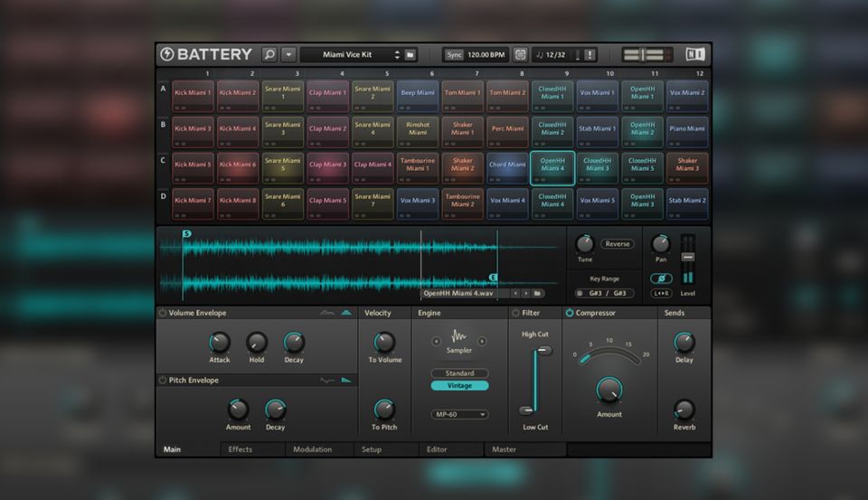868x500 pixels.
Task: Enable the Volume Envelope power button
Action: 163,313
